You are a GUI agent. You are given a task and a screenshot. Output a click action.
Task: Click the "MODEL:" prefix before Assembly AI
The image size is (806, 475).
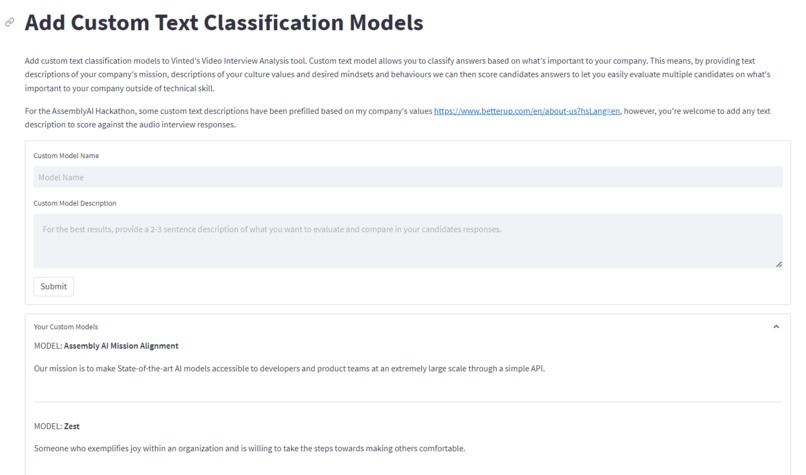[x=47, y=345]
